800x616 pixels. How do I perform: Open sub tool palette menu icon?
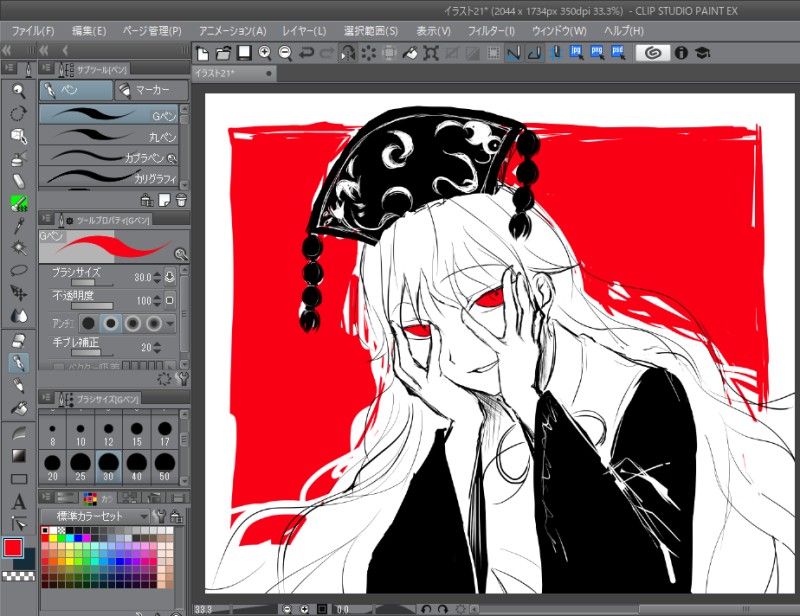(x=46, y=68)
